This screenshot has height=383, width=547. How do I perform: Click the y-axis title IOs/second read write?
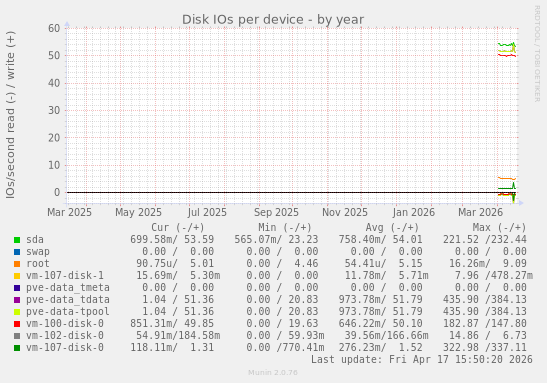coord(10,115)
